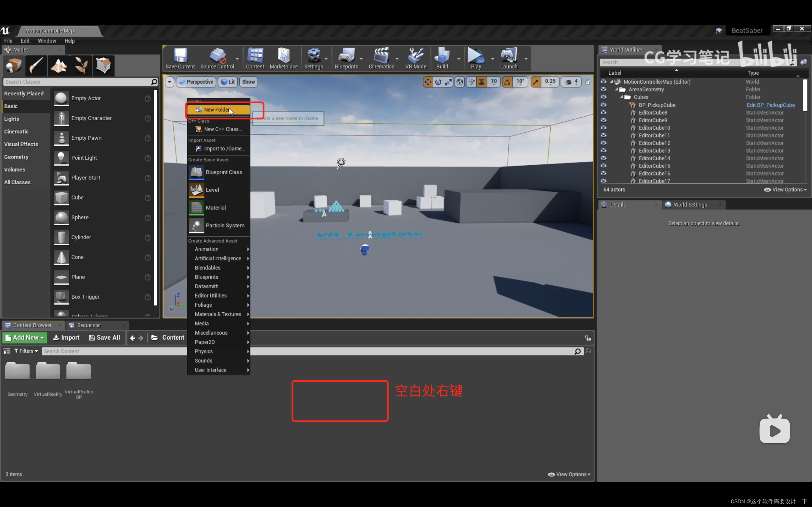Toggle visibility of EditorCube12
Screen dimensions: 812x507
click(x=603, y=143)
